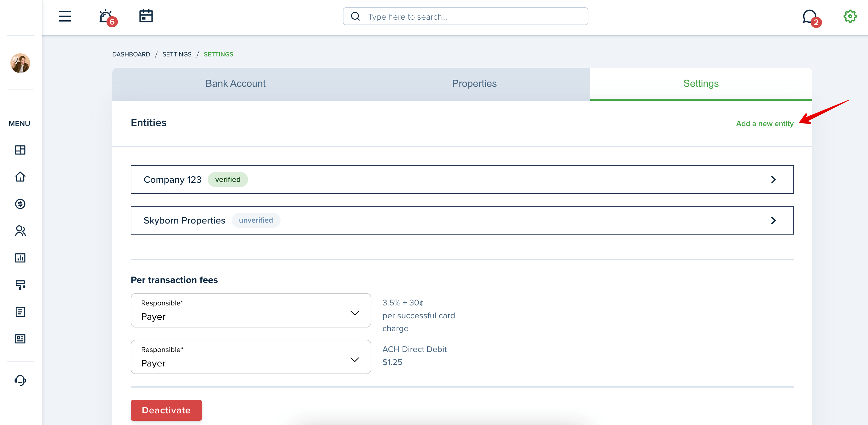
Task: Open alarm notifications with badge 6
Action: click(107, 17)
